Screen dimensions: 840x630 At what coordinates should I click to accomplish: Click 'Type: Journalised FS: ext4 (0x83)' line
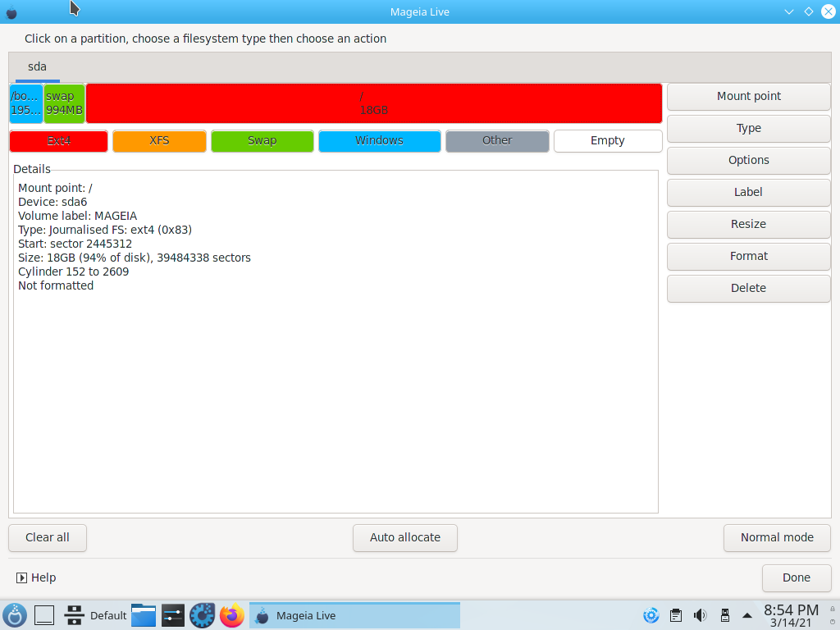(105, 230)
